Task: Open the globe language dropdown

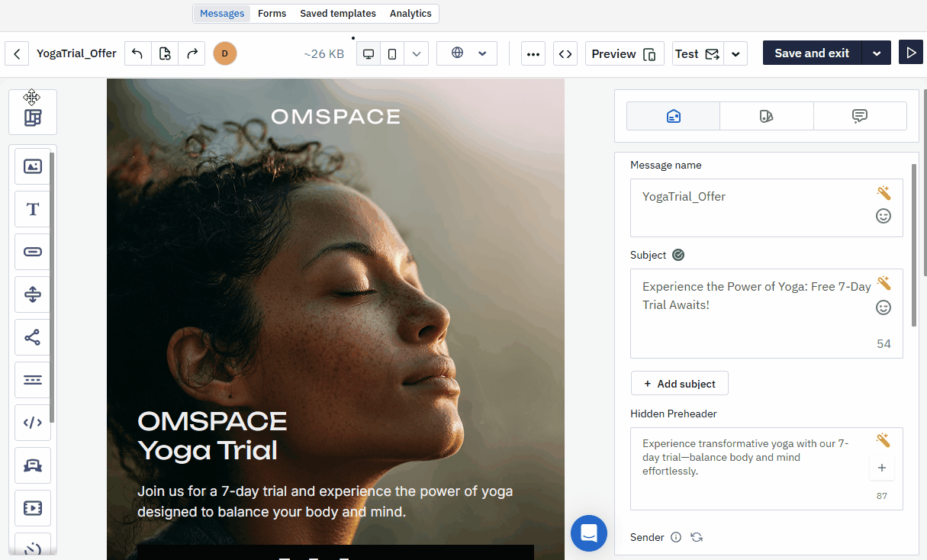Action: pos(467,53)
